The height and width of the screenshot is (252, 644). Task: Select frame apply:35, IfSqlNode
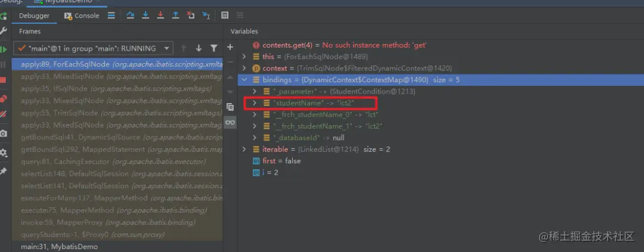pyautogui.click(x=117, y=89)
